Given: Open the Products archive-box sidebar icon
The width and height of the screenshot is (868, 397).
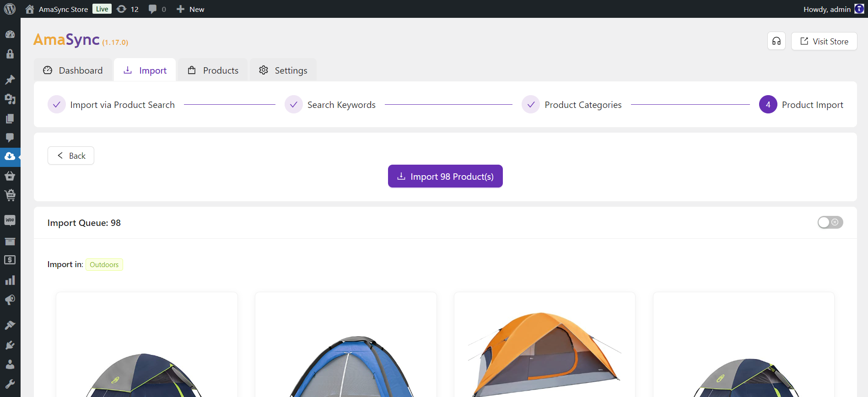Looking at the screenshot, I should coord(10,241).
